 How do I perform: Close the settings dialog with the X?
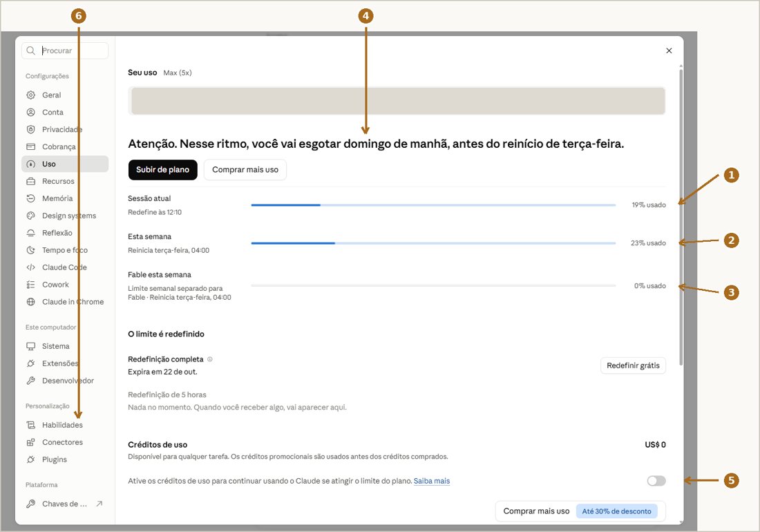[x=669, y=50]
